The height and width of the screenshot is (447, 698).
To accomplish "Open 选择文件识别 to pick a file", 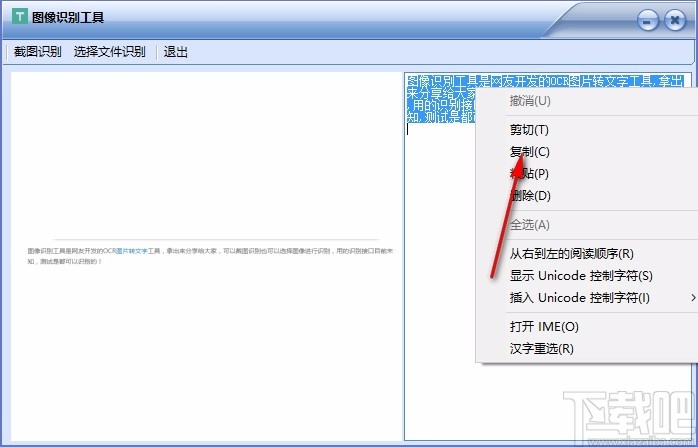I will pos(110,52).
